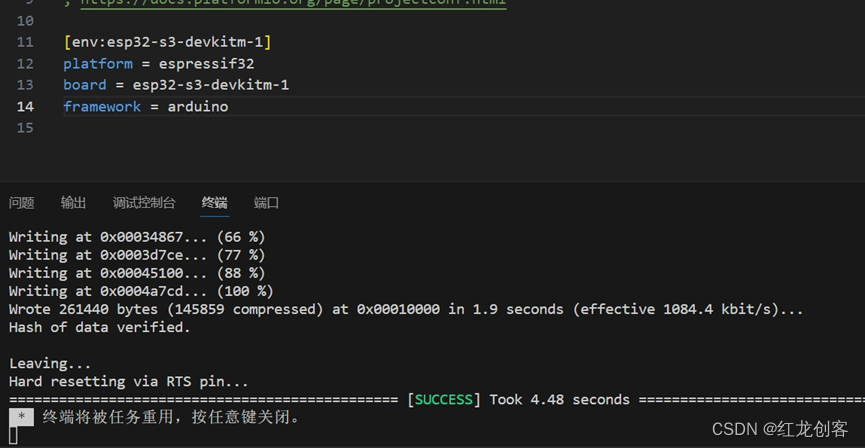This screenshot has height=448, width=865.
Task: Click the Hard resetting via RTS pin line
Action: click(x=129, y=381)
